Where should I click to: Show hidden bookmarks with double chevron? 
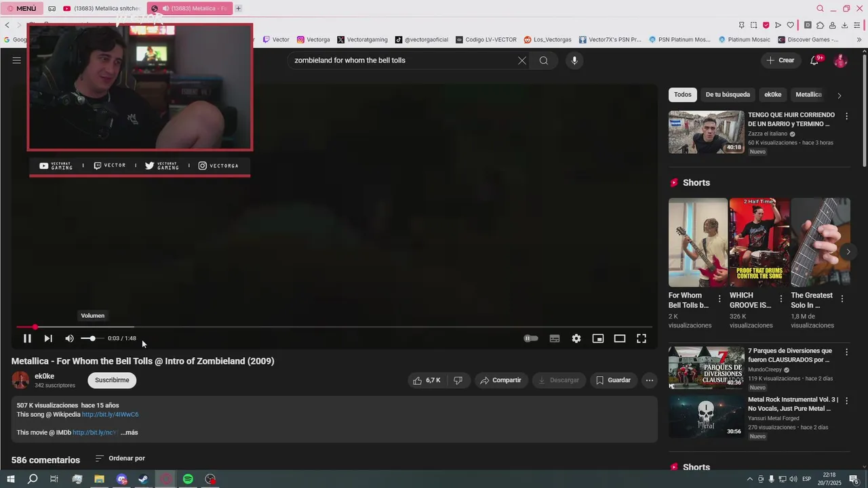pyautogui.click(x=859, y=39)
